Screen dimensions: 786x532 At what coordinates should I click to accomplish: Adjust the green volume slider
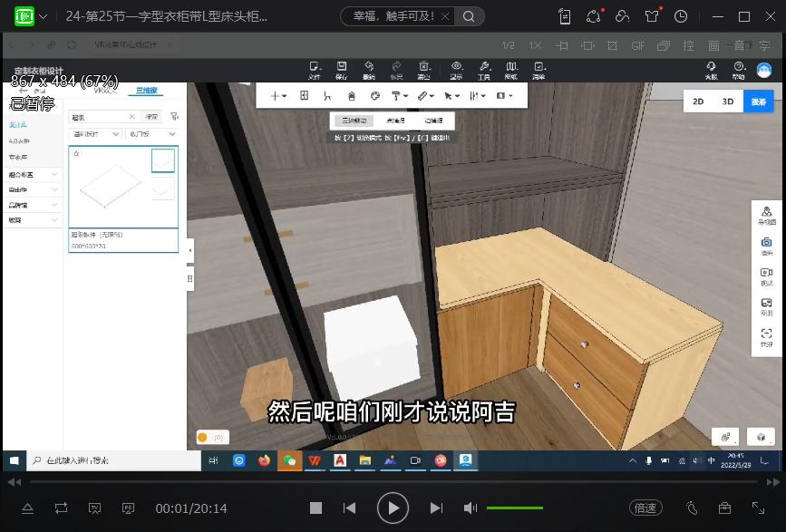coord(515,508)
